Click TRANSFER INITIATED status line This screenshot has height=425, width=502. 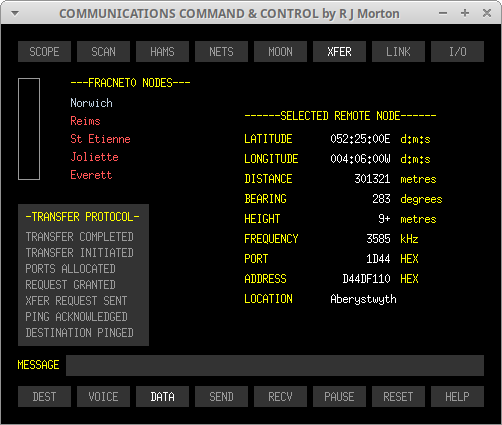pyautogui.click(x=80, y=253)
